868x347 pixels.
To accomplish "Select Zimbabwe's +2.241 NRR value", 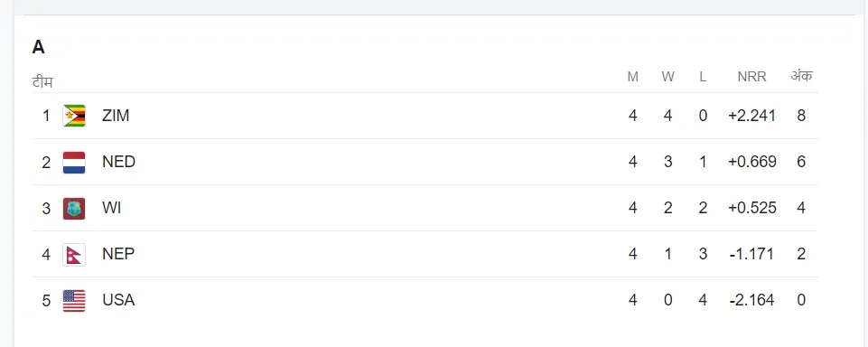I will [x=751, y=116].
